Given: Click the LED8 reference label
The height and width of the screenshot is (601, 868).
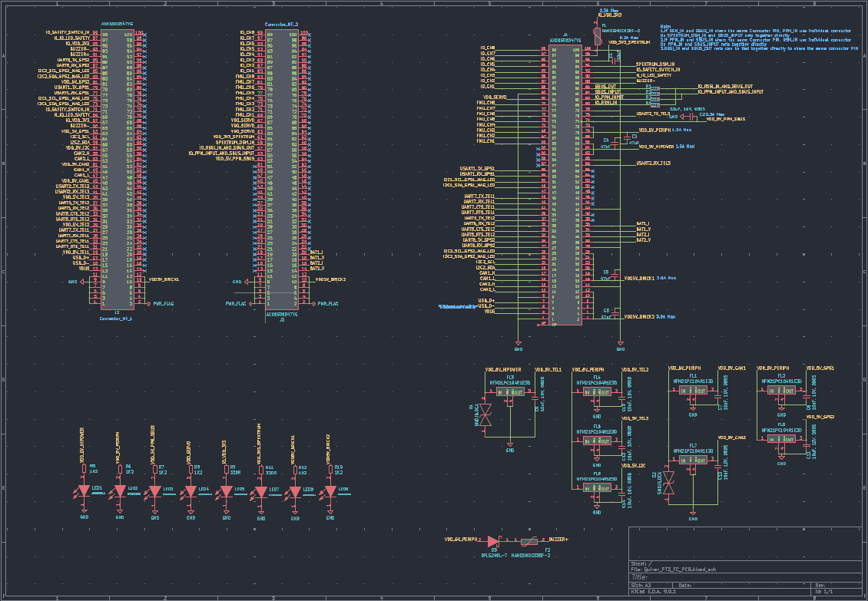Looking at the screenshot, I should pyautogui.click(x=308, y=489).
